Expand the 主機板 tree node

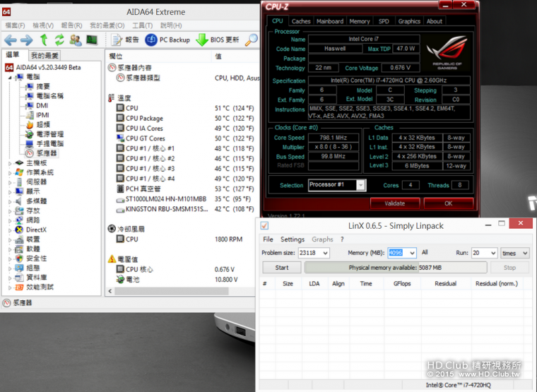point(11,162)
